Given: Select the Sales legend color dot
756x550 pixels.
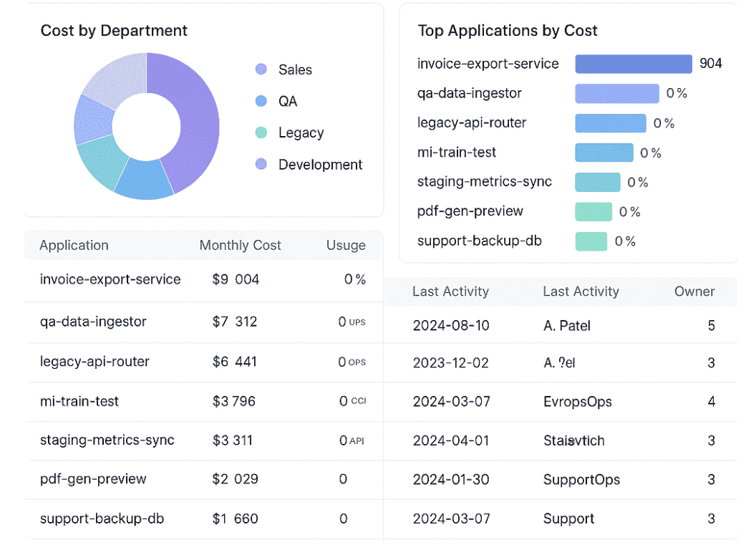Looking at the screenshot, I should [261, 69].
